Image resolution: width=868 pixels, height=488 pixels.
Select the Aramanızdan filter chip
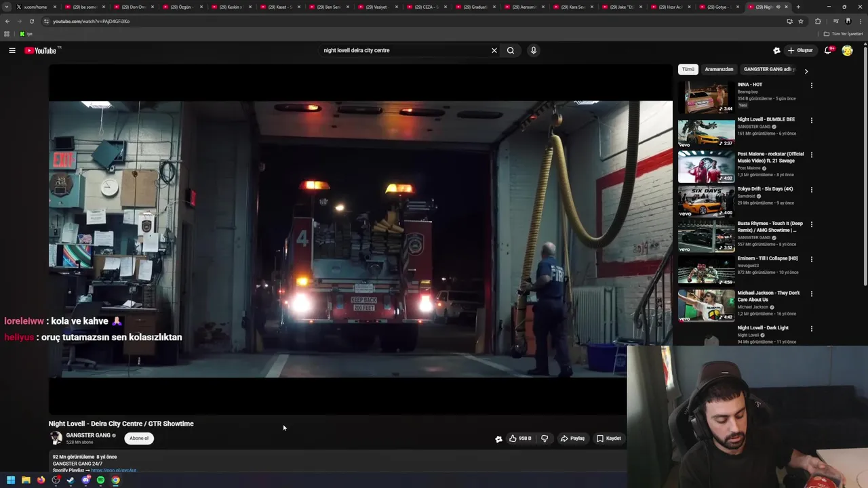tap(719, 69)
